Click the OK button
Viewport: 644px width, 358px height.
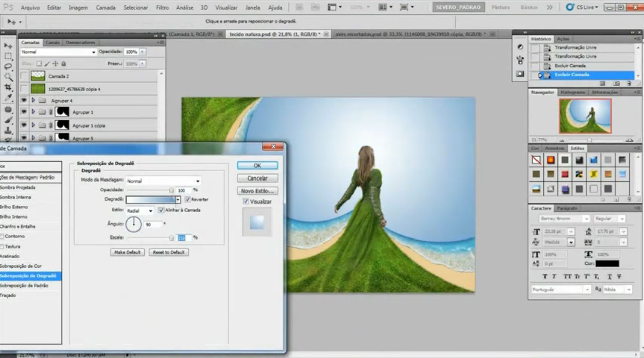tap(257, 166)
